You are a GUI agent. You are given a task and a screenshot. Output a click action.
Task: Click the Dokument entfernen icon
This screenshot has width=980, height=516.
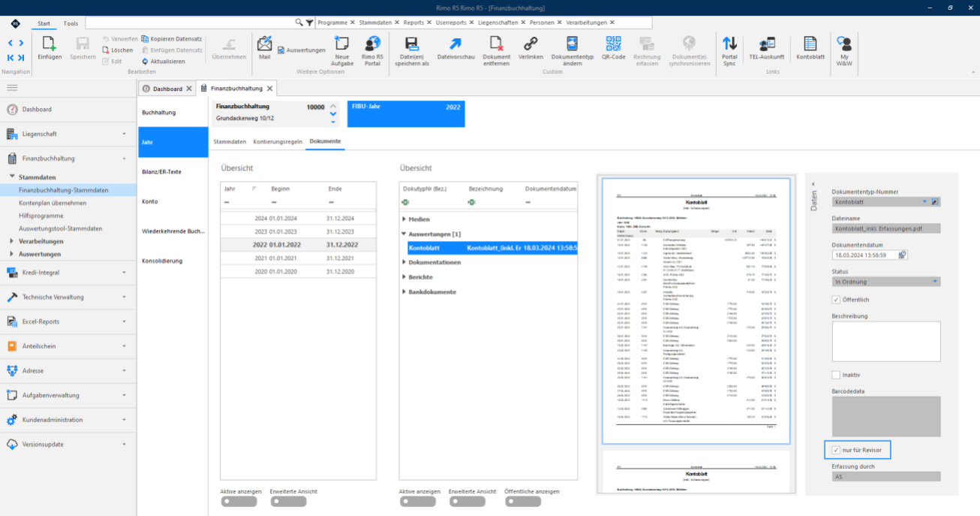coord(496,44)
